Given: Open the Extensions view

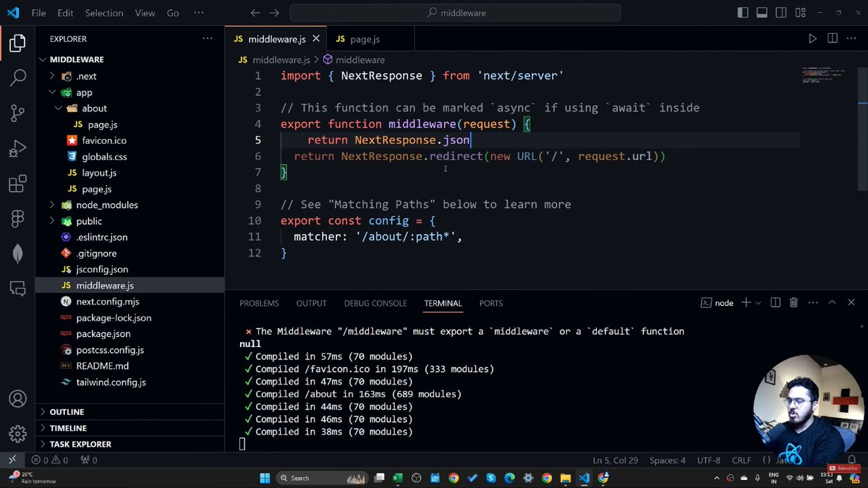Looking at the screenshot, I should tap(18, 184).
